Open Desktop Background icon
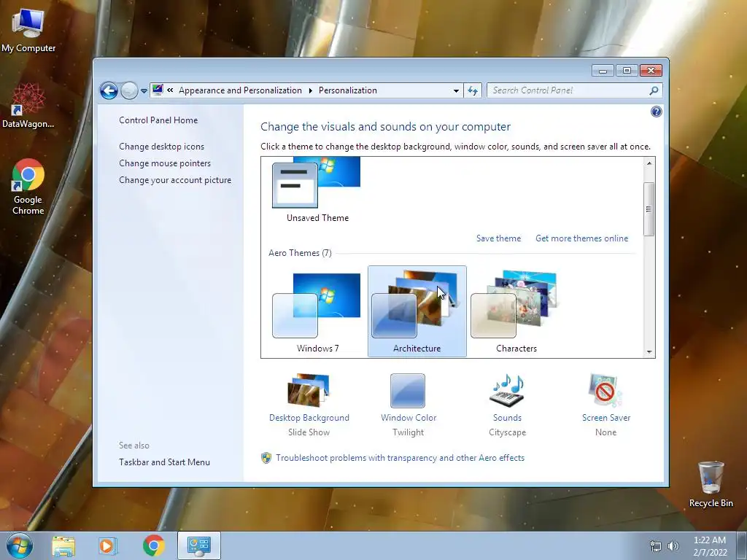The image size is (747, 560). click(x=309, y=391)
